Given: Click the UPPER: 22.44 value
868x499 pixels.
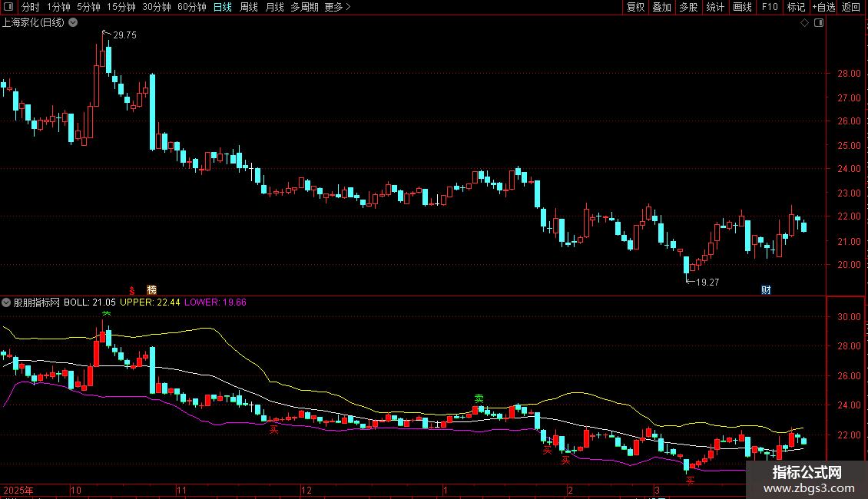Looking at the screenshot, I should click(150, 302).
